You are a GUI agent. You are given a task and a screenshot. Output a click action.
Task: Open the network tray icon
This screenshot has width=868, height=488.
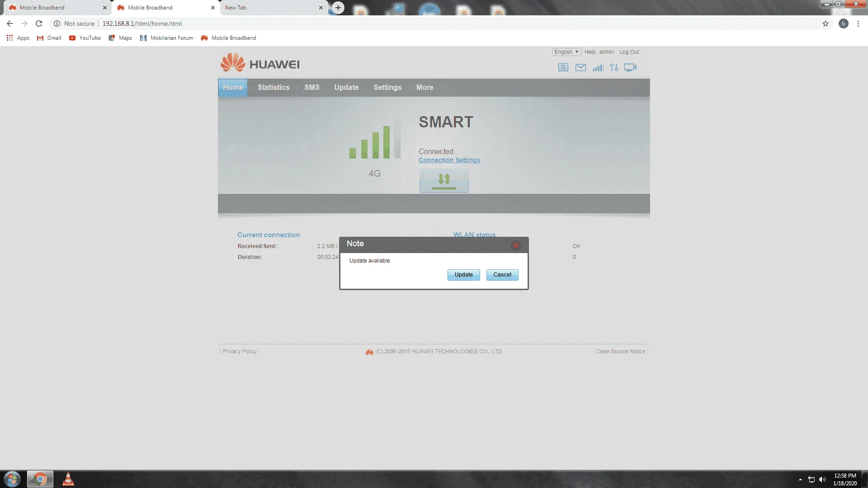pyautogui.click(x=811, y=479)
